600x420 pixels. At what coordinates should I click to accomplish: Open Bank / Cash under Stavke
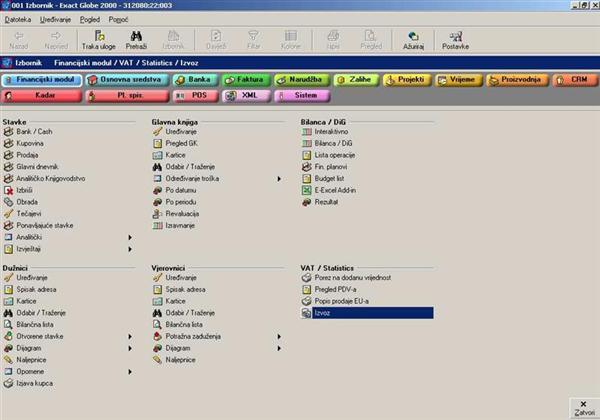point(33,132)
